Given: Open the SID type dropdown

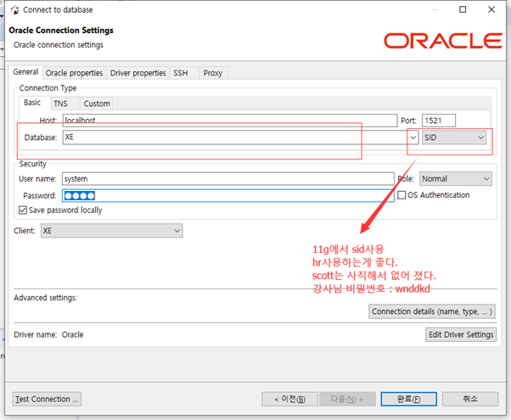Looking at the screenshot, I should tap(454, 137).
